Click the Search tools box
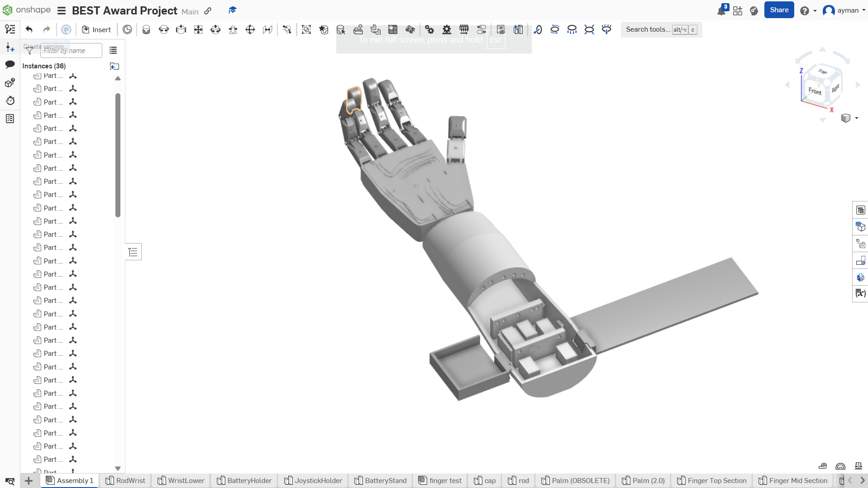 point(661,29)
